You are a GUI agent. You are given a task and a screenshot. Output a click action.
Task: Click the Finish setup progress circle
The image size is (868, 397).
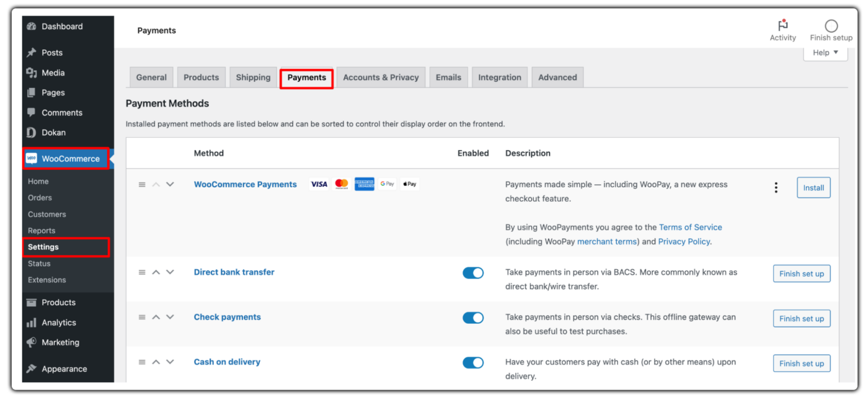(x=830, y=25)
